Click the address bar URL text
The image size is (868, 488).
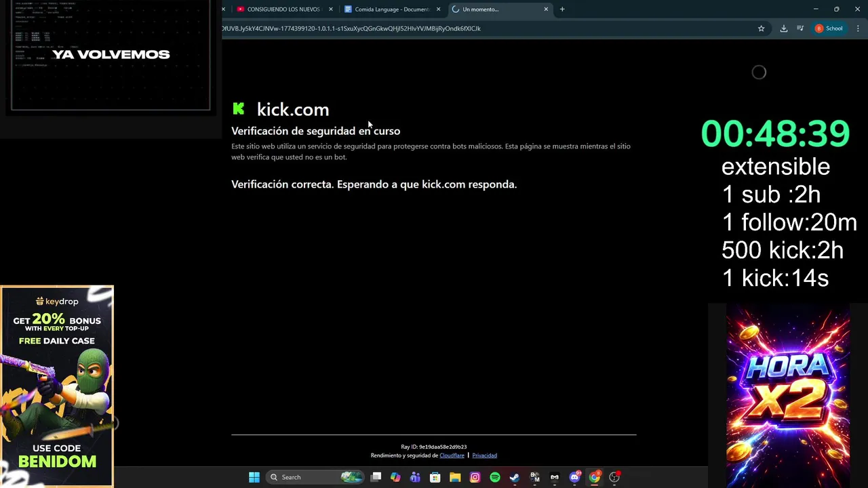351,28
